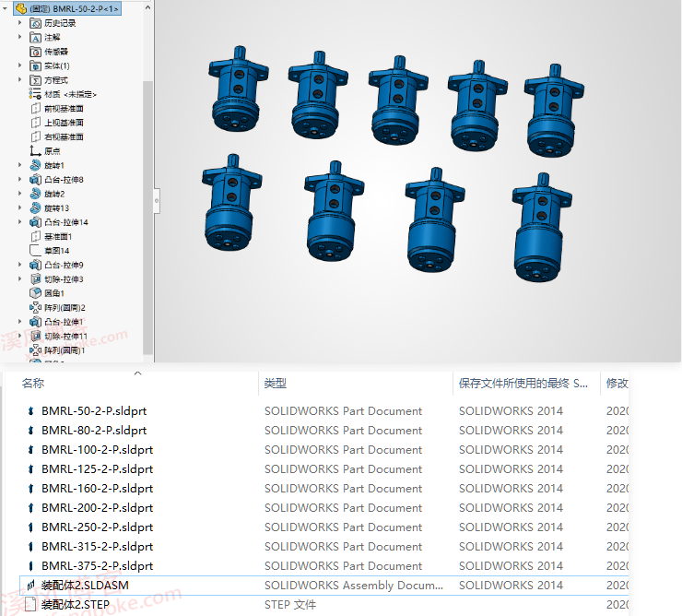Click the Sketch 草图14 icon
Image resolution: width=682 pixels, height=616 pixels.
coord(35,250)
